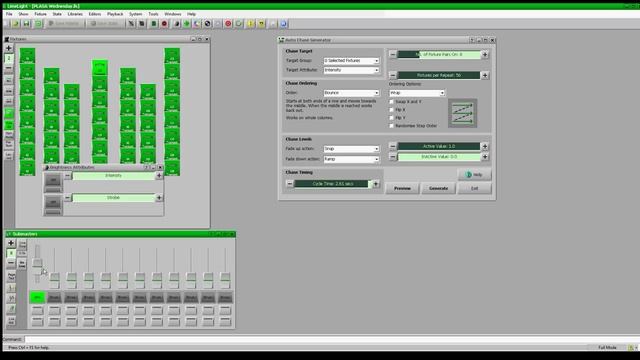This screenshot has width=640, height=360.
Task: Increase Fixtures per Repeat with plus button
Action: click(485, 75)
